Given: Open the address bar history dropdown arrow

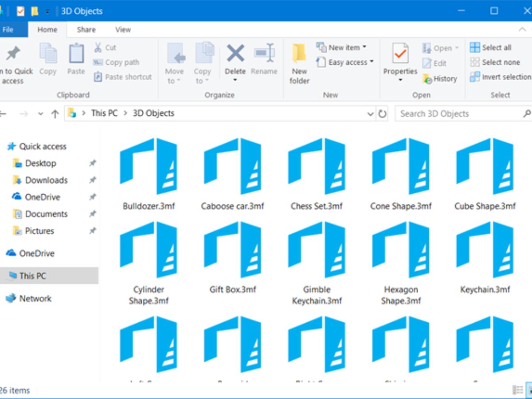Looking at the screenshot, I should (371, 114).
